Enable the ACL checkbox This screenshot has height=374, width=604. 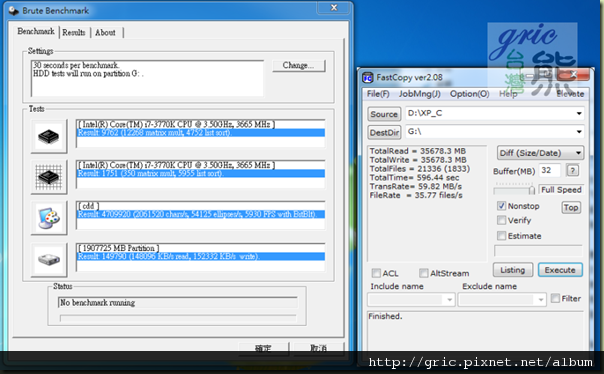click(376, 273)
